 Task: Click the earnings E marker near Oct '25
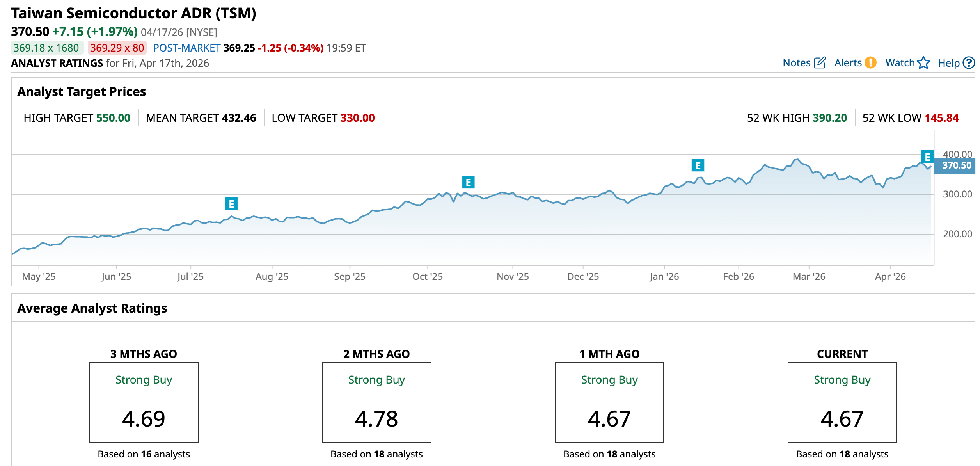coord(468,182)
